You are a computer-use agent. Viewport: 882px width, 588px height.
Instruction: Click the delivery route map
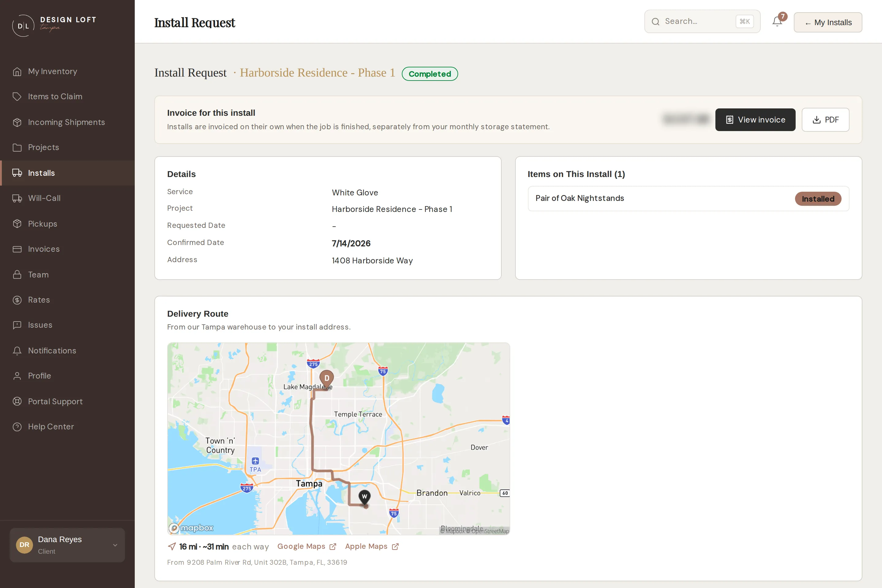tap(338, 438)
